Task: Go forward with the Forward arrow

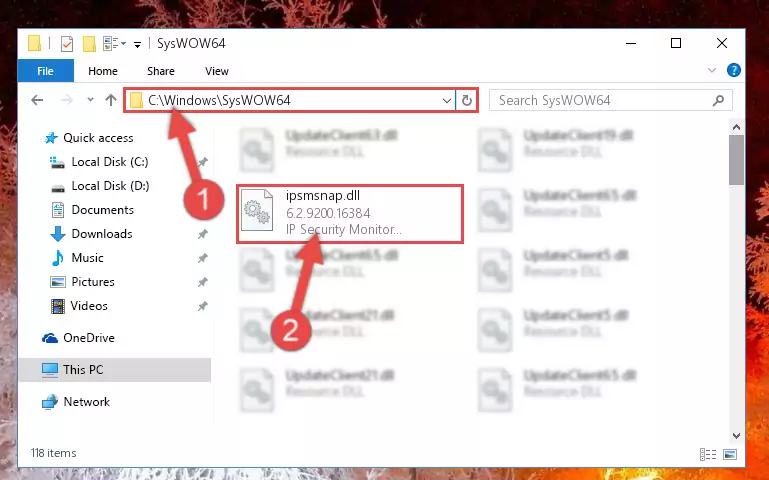Action: [x=67, y=101]
